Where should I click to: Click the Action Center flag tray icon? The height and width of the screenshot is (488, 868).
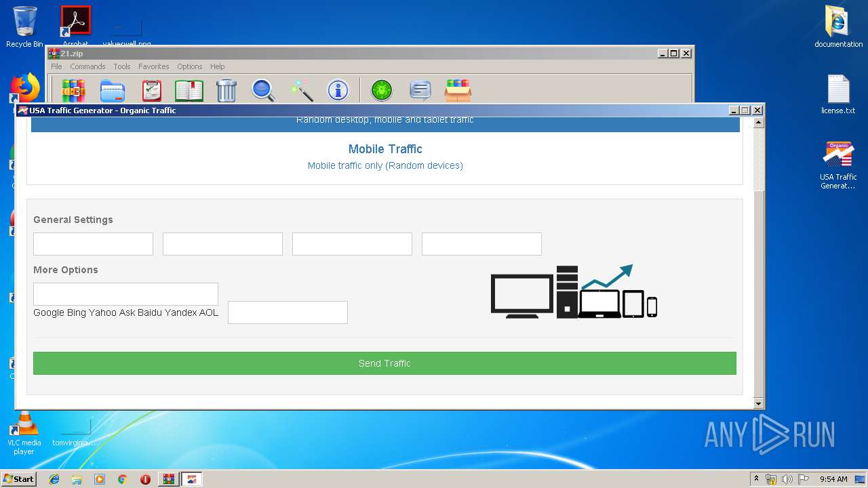pos(804,479)
